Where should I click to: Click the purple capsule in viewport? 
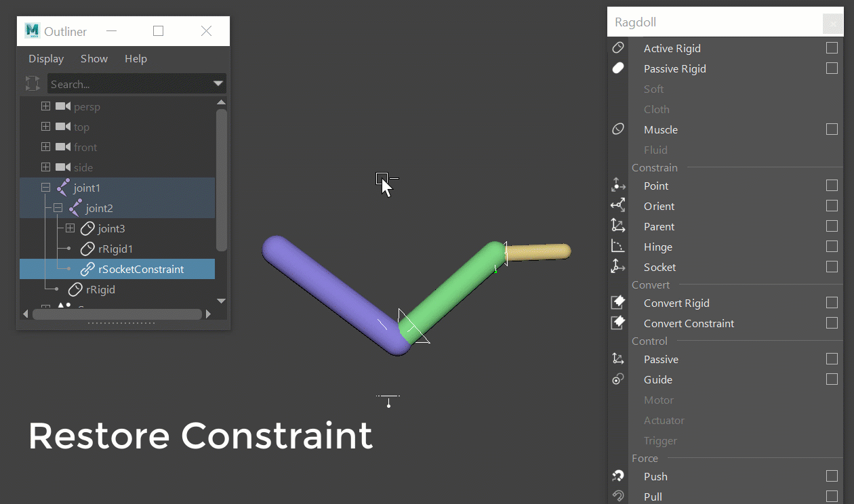click(x=335, y=295)
